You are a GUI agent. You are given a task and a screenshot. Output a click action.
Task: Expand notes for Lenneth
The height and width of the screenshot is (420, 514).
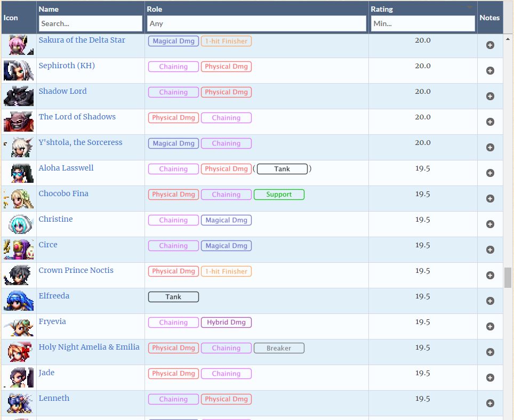click(490, 403)
